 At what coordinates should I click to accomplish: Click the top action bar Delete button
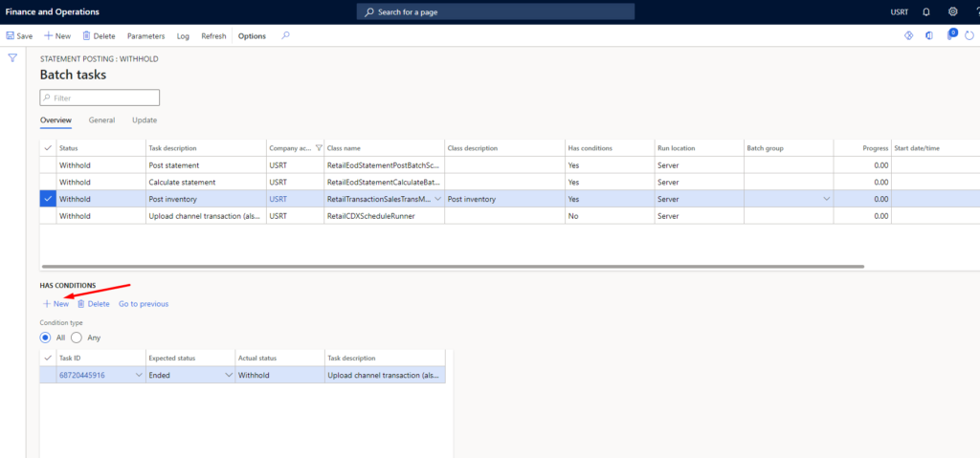[x=100, y=36]
